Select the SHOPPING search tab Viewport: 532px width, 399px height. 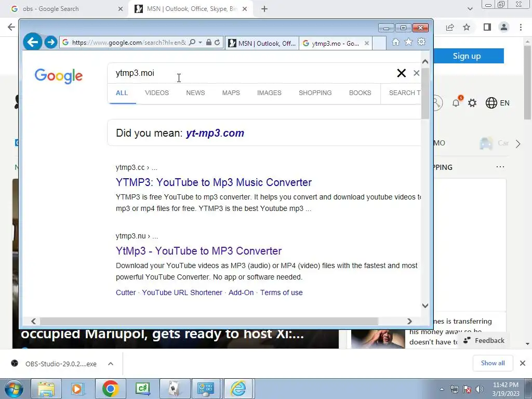click(x=315, y=92)
